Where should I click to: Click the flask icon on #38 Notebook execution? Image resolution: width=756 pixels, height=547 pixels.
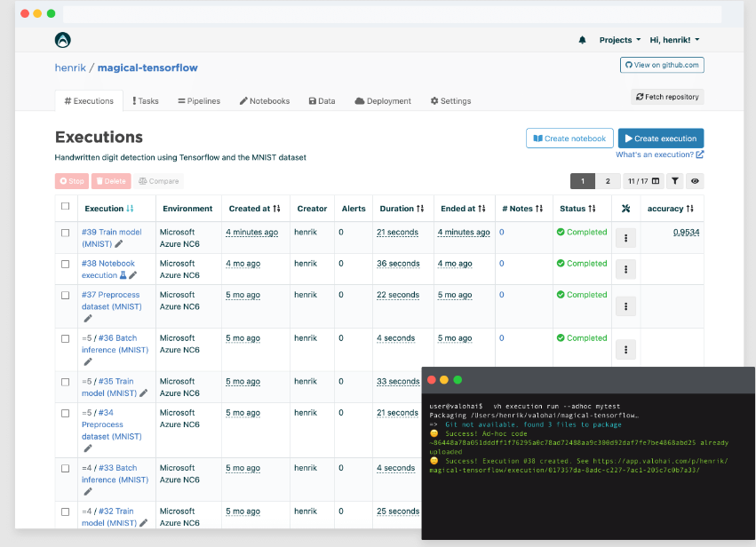click(x=123, y=275)
